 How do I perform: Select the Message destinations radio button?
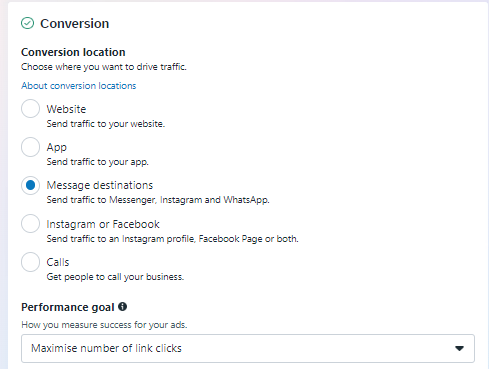coord(30,185)
